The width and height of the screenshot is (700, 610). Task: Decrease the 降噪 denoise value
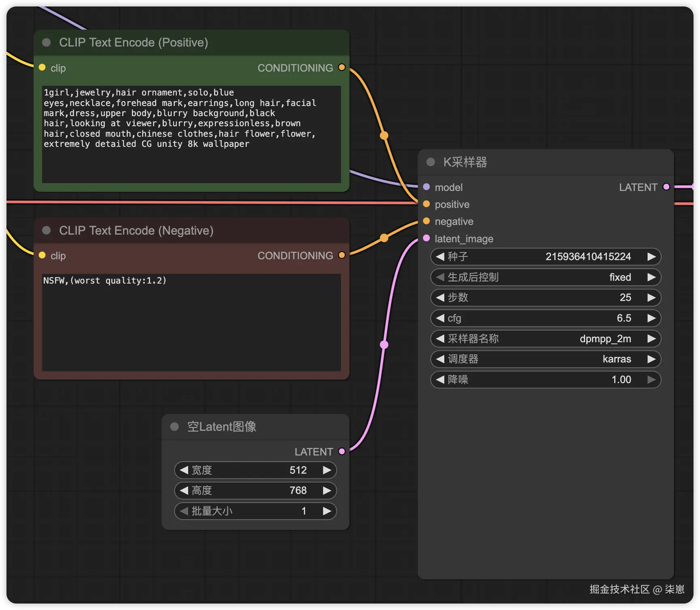440,380
